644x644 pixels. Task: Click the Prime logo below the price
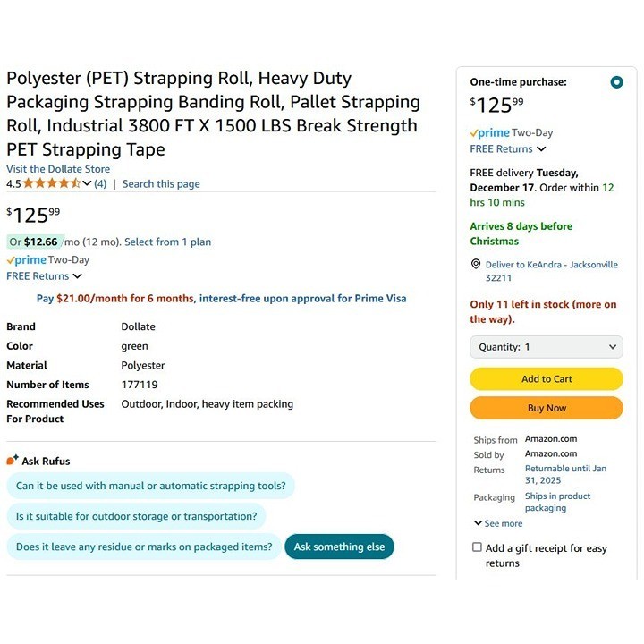coord(26,260)
